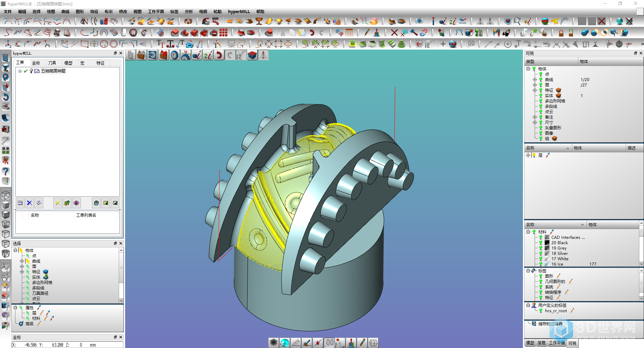Viewport: 644px width, 348px height.
Task: Click the green open padlock unlock icon
Action: coord(571,32)
